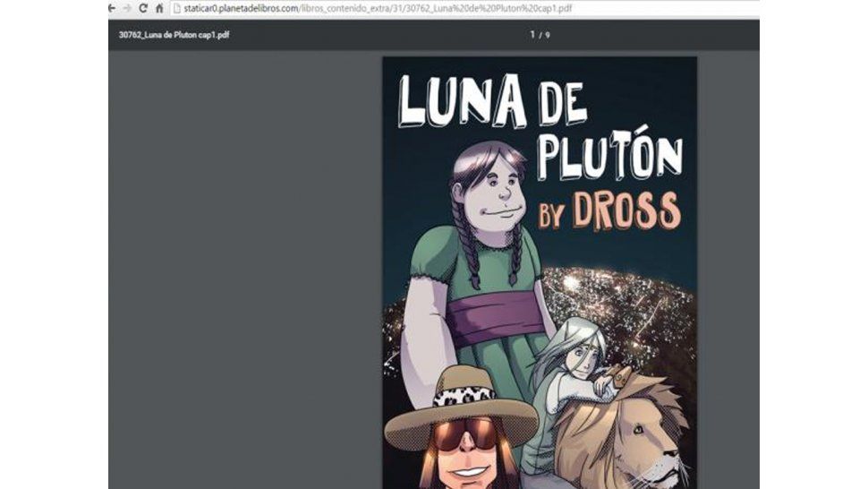This screenshot has height=489, width=868.
Task: Click the PDF file name title
Action: 174,35
